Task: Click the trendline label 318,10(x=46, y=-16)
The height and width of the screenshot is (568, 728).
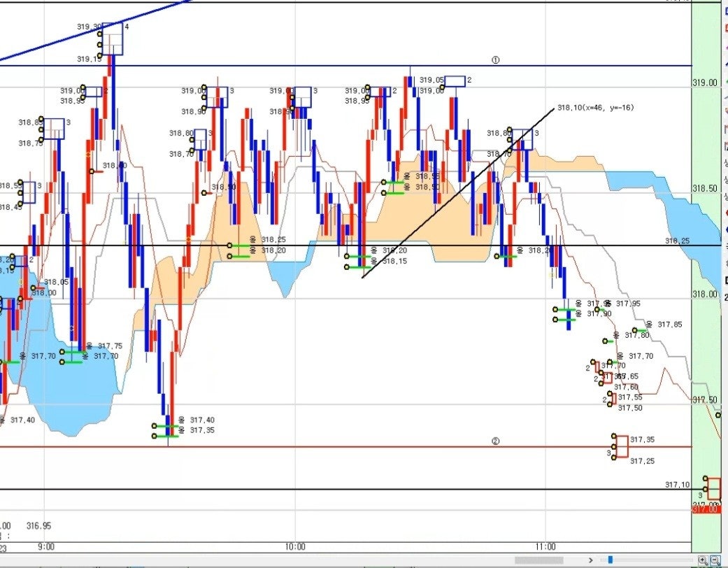Action: (596, 108)
